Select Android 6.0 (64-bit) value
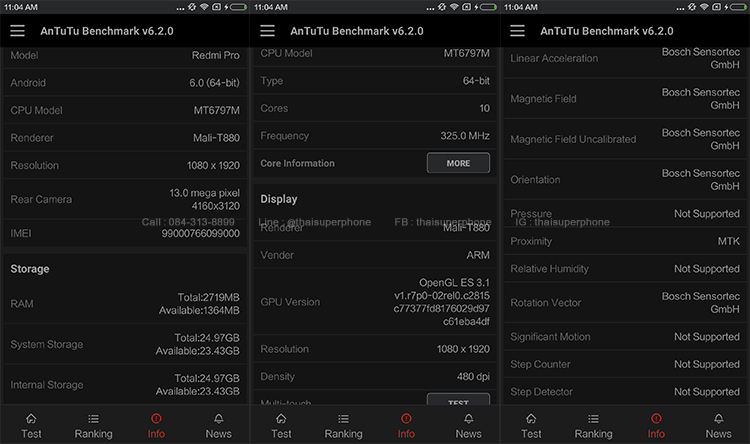This screenshot has height=444, width=750. click(x=214, y=83)
